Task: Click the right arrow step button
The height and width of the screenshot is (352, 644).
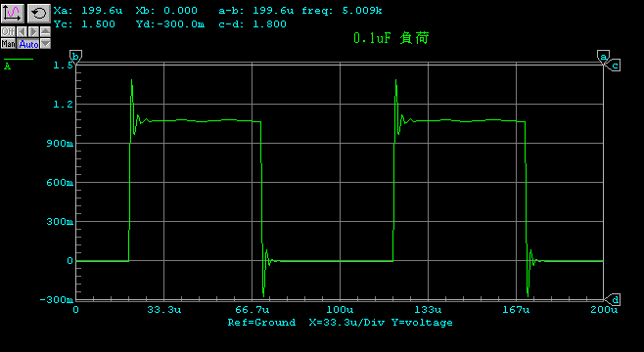Action: [x=33, y=31]
